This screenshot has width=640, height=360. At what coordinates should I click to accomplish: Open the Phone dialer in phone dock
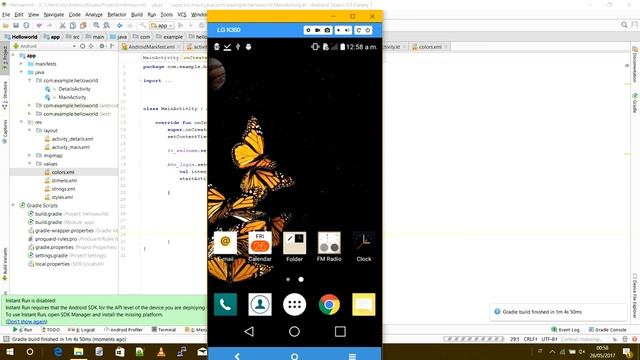(x=225, y=304)
